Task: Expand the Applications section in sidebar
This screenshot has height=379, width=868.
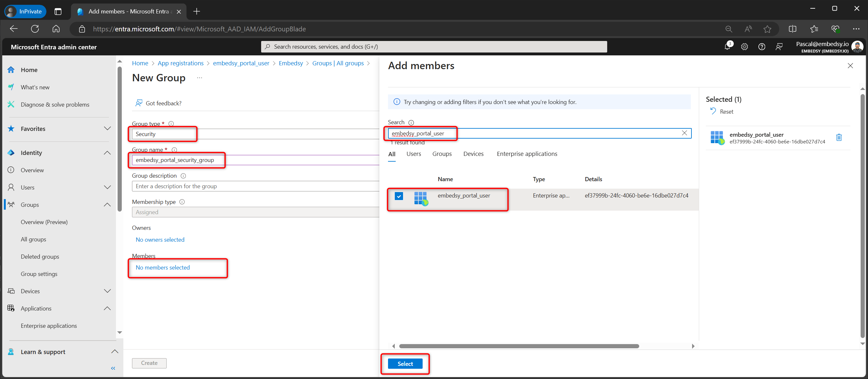Action: tap(107, 308)
